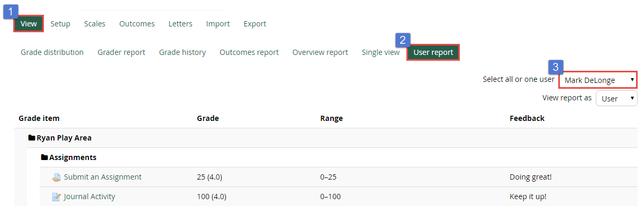Image resolution: width=644 pixels, height=206 pixels.
Task: Click the Ryan Play Area folder icon
Action: pyautogui.click(x=31, y=138)
